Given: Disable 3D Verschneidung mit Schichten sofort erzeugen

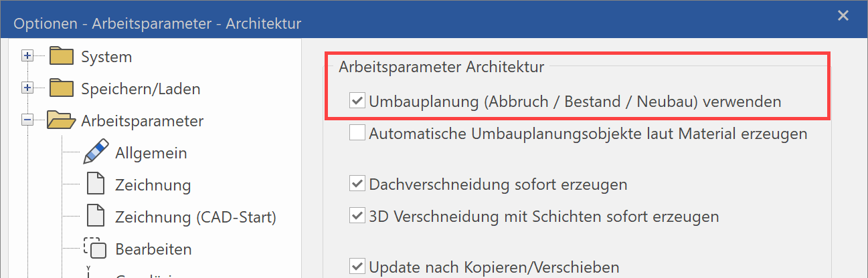Looking at the screenshot, I should point(357,216).
